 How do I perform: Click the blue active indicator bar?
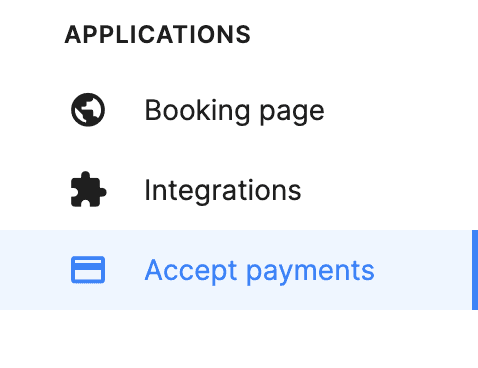pyautogui.click(x=475, y=270)
